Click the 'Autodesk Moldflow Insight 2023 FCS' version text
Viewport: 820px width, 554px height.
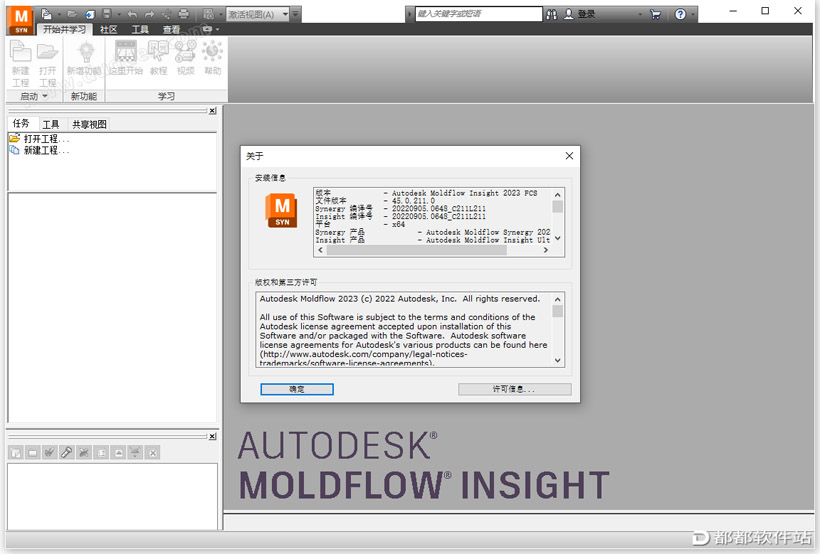coord(464,193)
